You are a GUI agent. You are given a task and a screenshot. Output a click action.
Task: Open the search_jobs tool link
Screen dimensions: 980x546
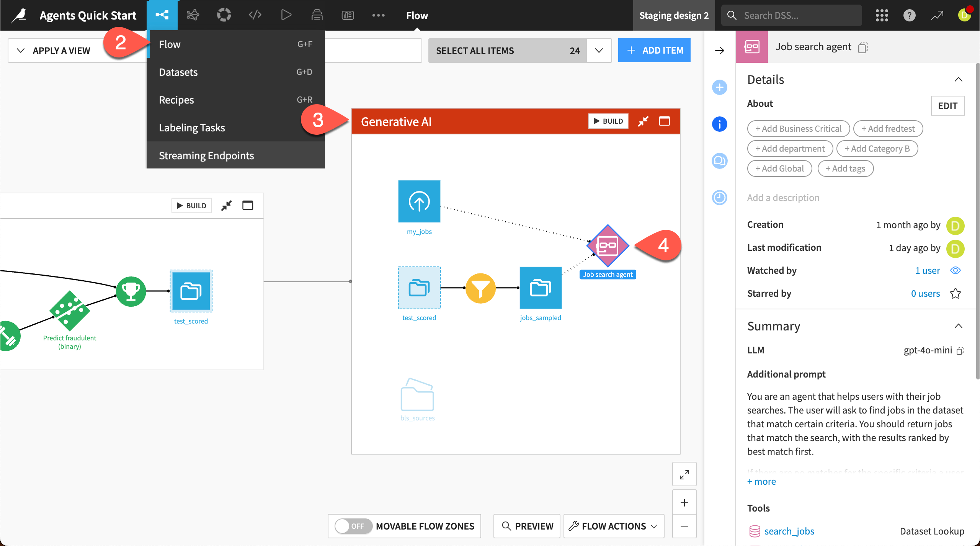tap(789, 531)
